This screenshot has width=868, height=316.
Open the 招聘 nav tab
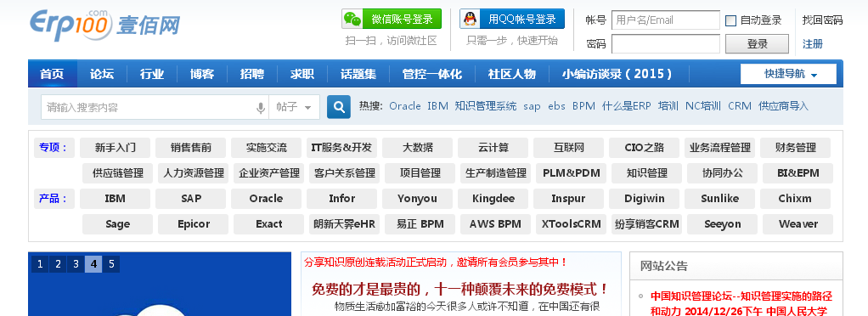(x=252, y=74)
